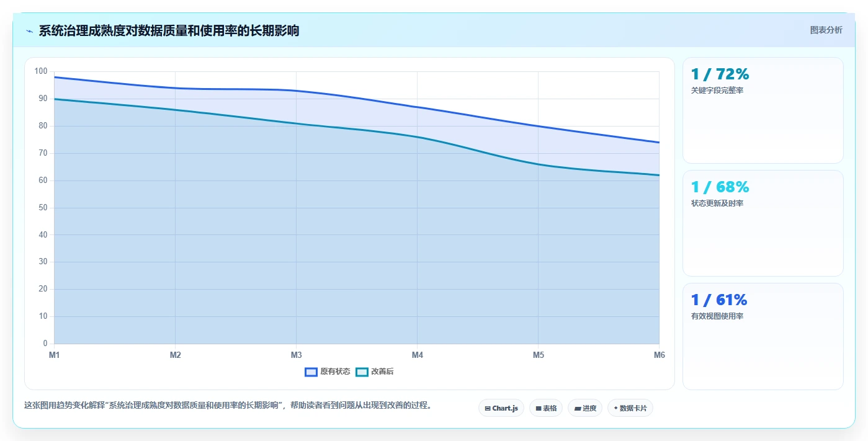Toggle the 原有状态 legend color box
This screenshot has height=441, width=868.
(x=311, y=372)
